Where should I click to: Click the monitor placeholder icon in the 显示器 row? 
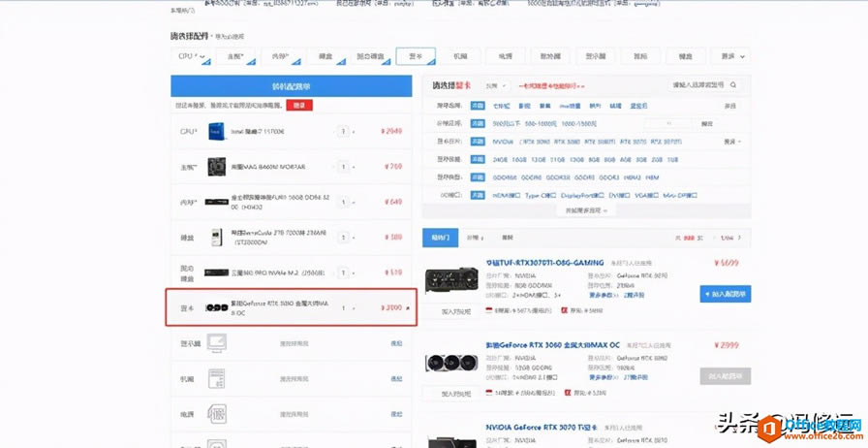[216, 342]
